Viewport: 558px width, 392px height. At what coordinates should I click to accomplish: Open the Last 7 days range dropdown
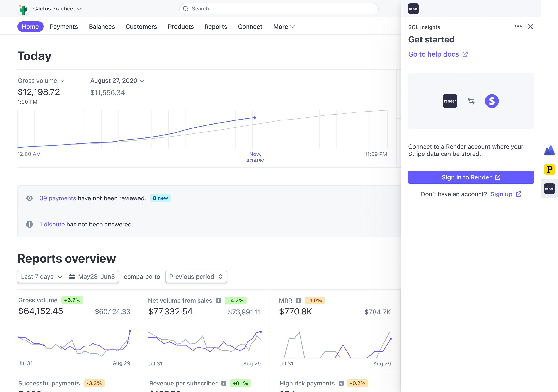click(42, 277)
